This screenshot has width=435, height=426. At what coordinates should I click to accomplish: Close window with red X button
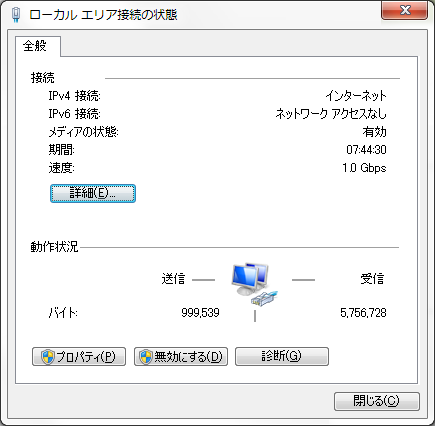(x=404, y=11)
